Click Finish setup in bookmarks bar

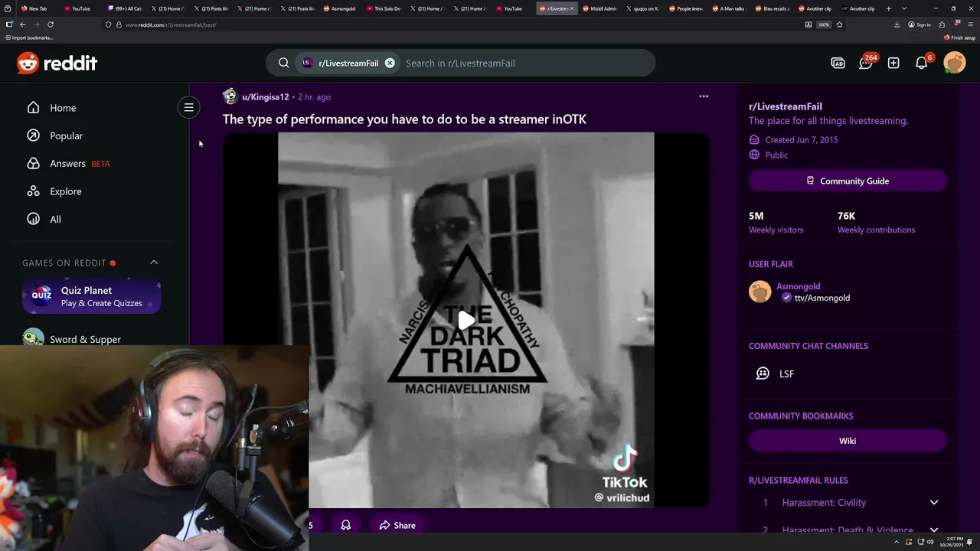960,37
